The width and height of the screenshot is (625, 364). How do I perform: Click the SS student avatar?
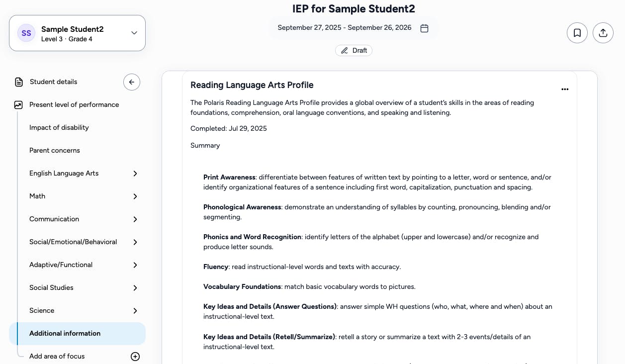(x=26, y=33)
